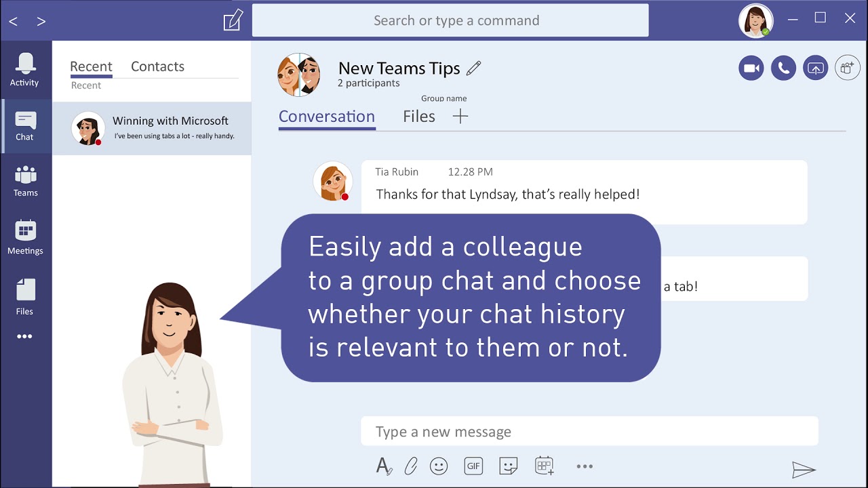The image size is (868, 488).
Task: Open the sticker picker
Action: click(509, 466)
